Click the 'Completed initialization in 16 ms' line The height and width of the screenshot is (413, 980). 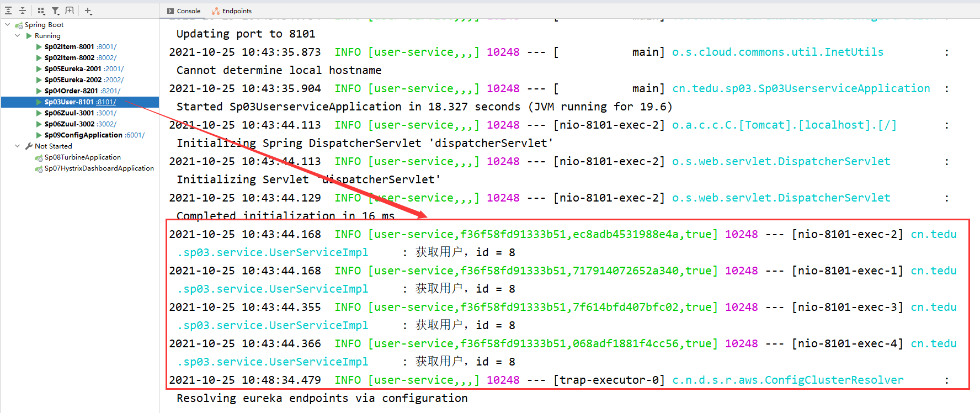tap(286, 215)
